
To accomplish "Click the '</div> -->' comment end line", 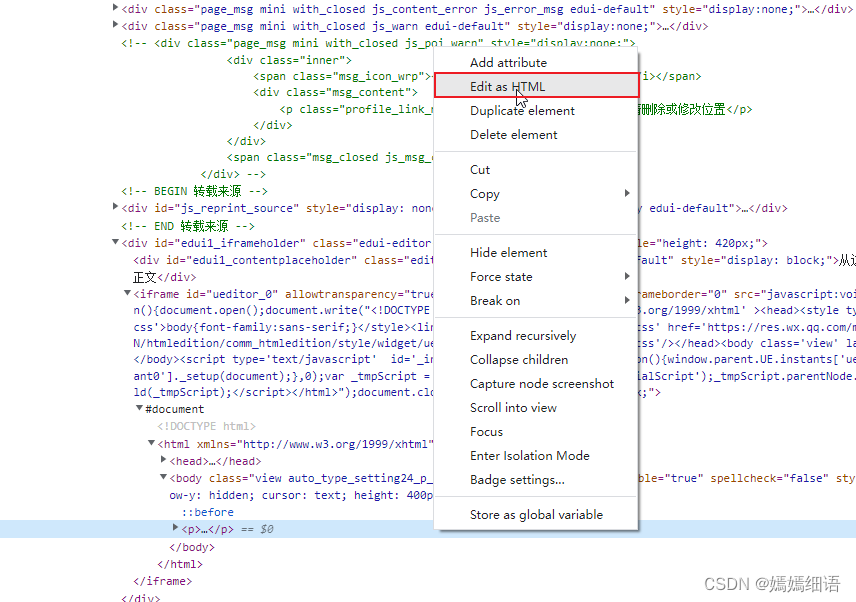I will point(233,174).
